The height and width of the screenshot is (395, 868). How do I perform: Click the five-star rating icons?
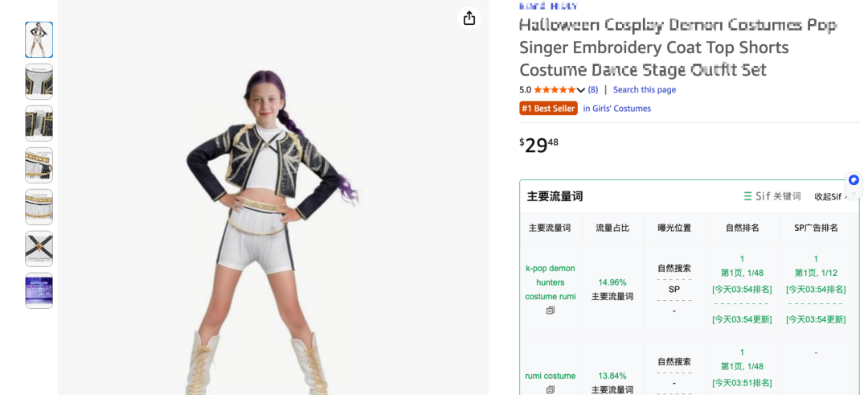click(x=555, y=90)
